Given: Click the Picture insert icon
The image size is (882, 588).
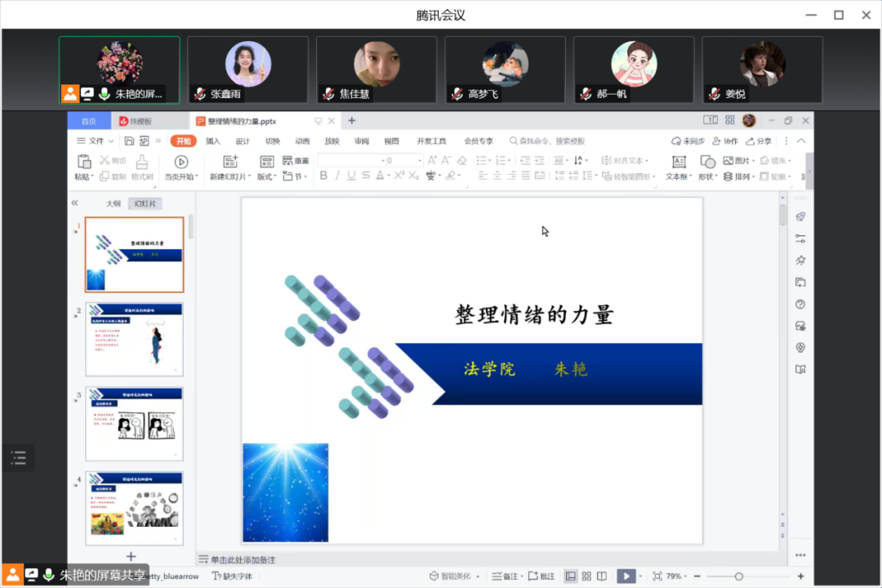Looking at the screenshot, I should point(728,160).
